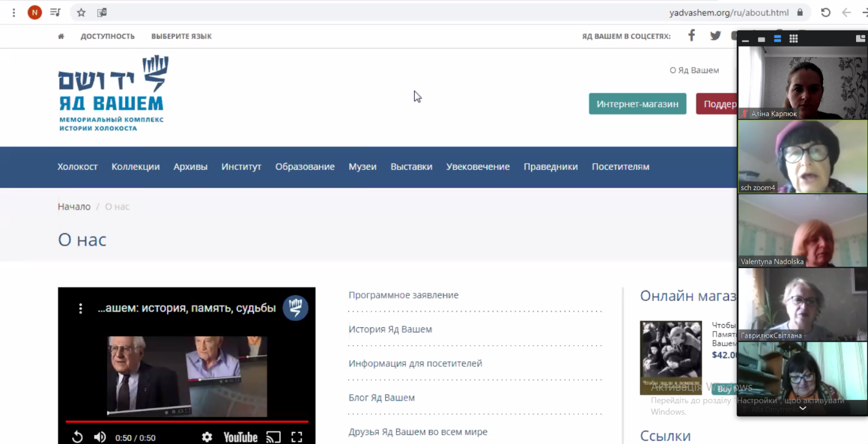Select Zoom vertical strip thumbnail view
Image resolution: width=868 pixels, height=444 pixels.
(777, 39)
